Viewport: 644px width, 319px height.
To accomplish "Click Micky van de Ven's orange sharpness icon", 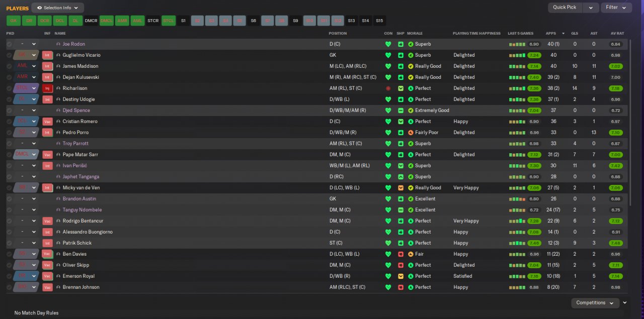I will coord(400,188).
